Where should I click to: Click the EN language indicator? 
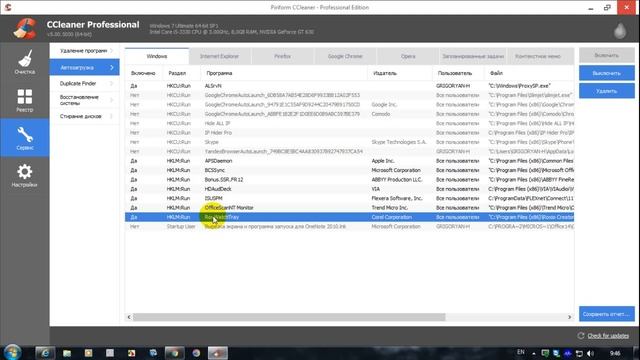pos(521,352)
